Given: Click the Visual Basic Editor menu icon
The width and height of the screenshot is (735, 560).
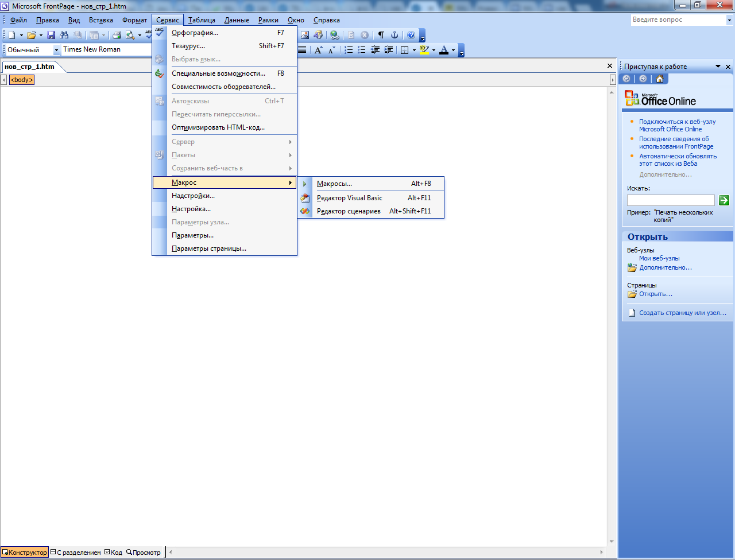Looking at the screenshot, I should [x=305, y=198].
